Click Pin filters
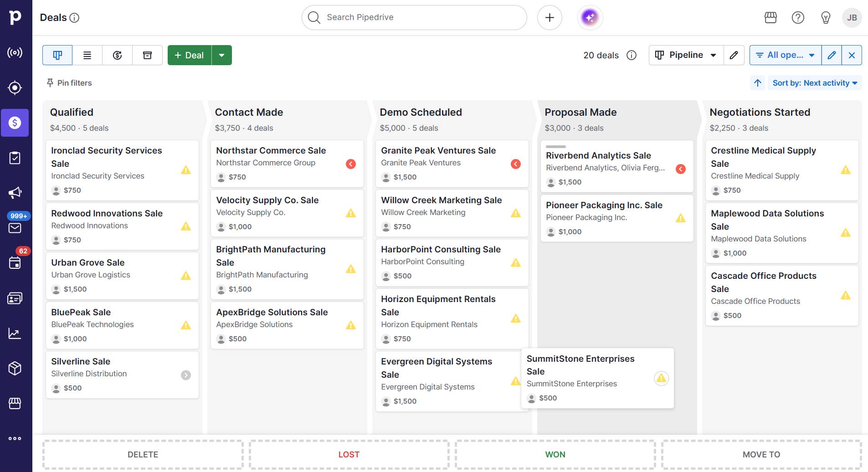The height and width of the screenshot is (472, 868). coord(69,83)
